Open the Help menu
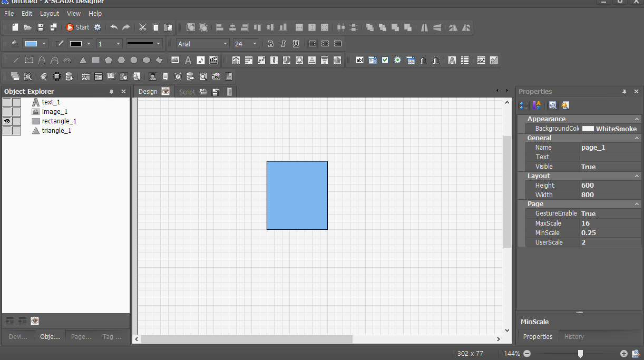The image size is (644, 360). click(x=95, y=13)
